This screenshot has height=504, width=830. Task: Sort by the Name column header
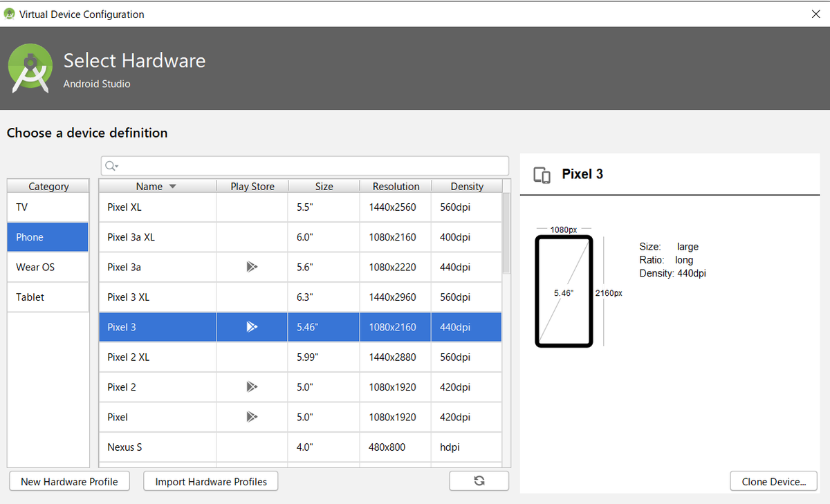click(x=157, y=186)
